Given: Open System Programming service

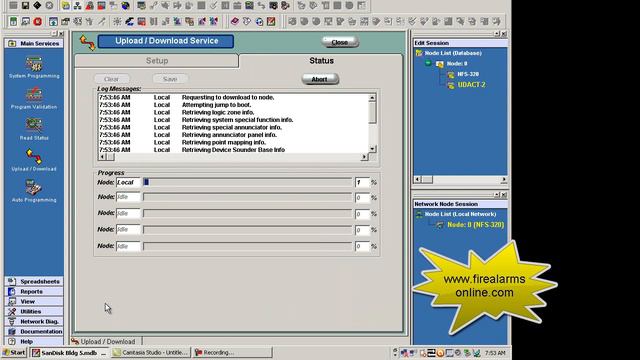Looking at the screenshot, I should click(x=34, y=68).
